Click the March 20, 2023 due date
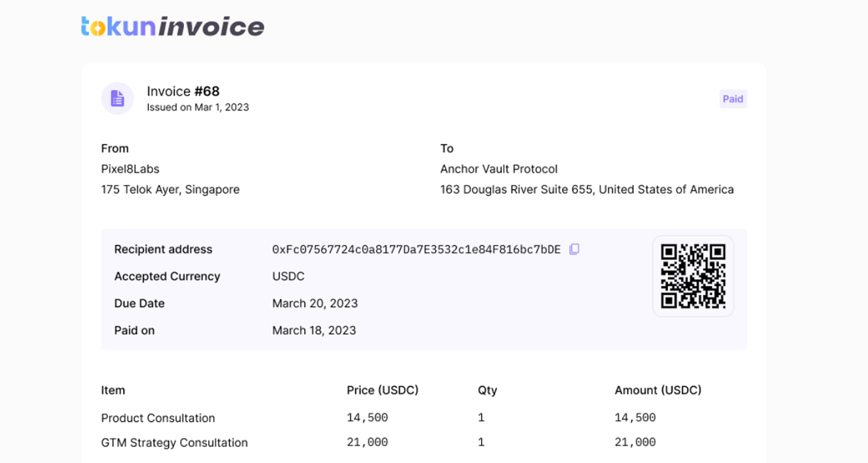Viewport: 868px width, 463px height. click(315, 304)
